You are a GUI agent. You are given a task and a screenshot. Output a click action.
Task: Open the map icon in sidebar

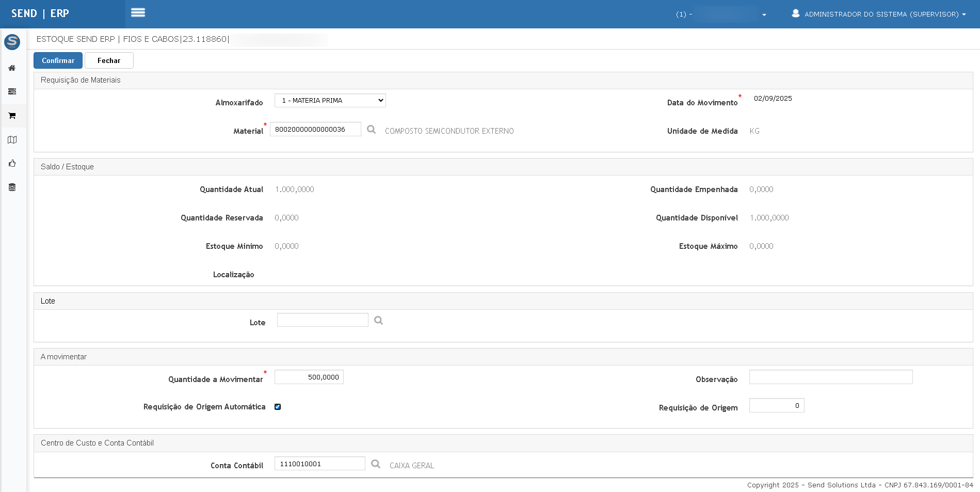point(12,140)
